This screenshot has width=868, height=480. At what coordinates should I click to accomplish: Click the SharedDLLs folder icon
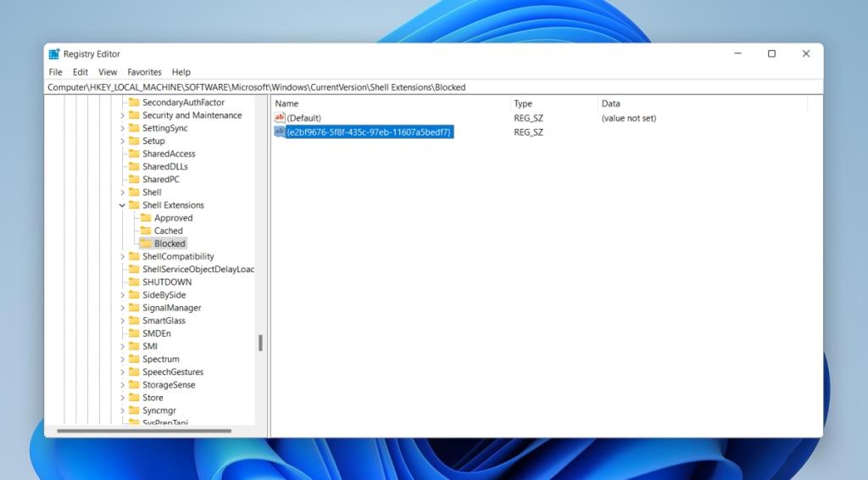(134, 167)
